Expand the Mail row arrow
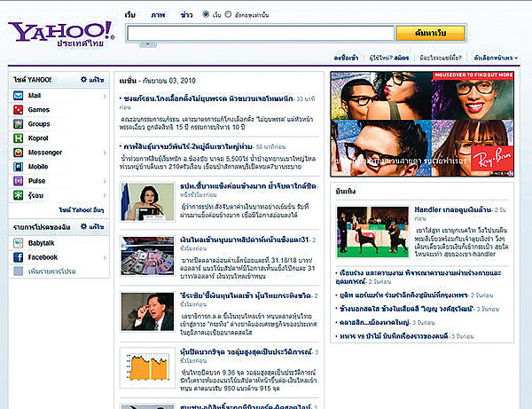Viewport: 532px width, 409px height. click(x=105, y=97)
